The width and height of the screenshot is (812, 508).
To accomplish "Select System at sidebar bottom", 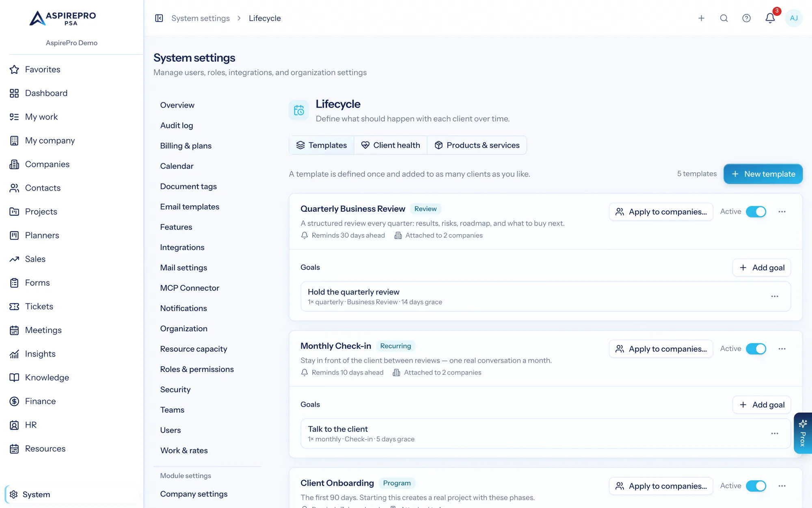I will [71, 495].
